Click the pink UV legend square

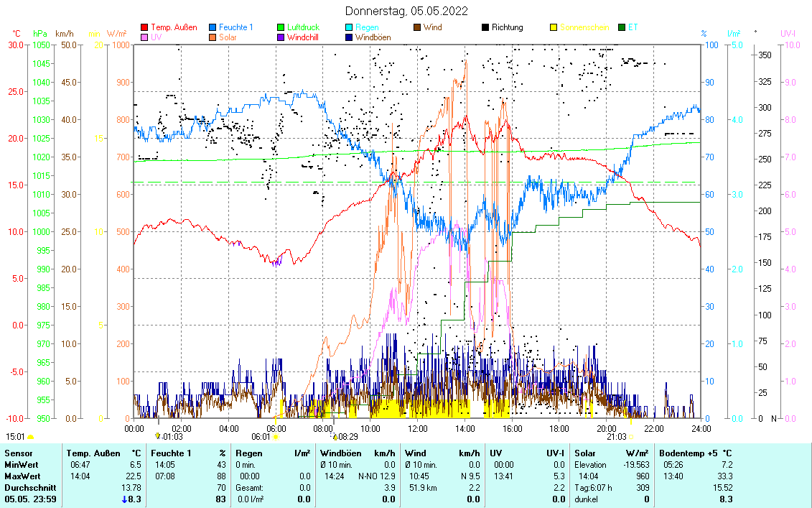pyautogui.click(x=144, y=37)
